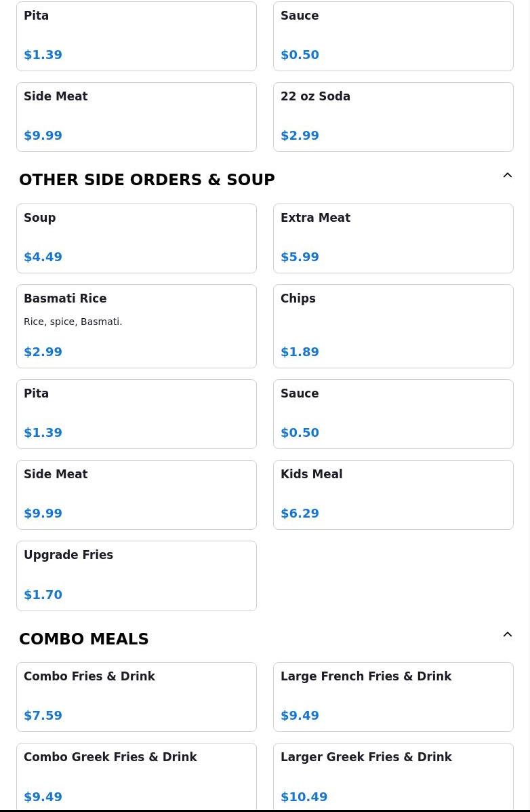530x812 pixels.
Task: Click the Combo Meals heading
Action: [84, 639]
